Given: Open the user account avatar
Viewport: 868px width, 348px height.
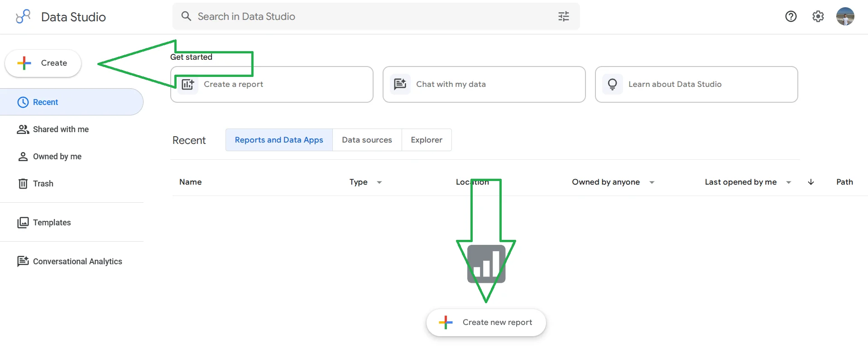Looking at the screenshot, I should click(x=845, y=16).
